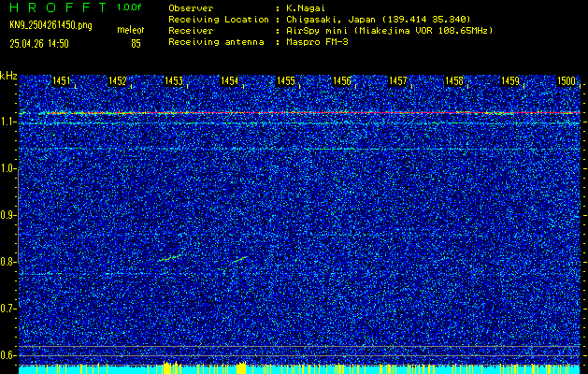
Task: Click the 0.6 kHz axis label
Action: (x=8, y=355)
